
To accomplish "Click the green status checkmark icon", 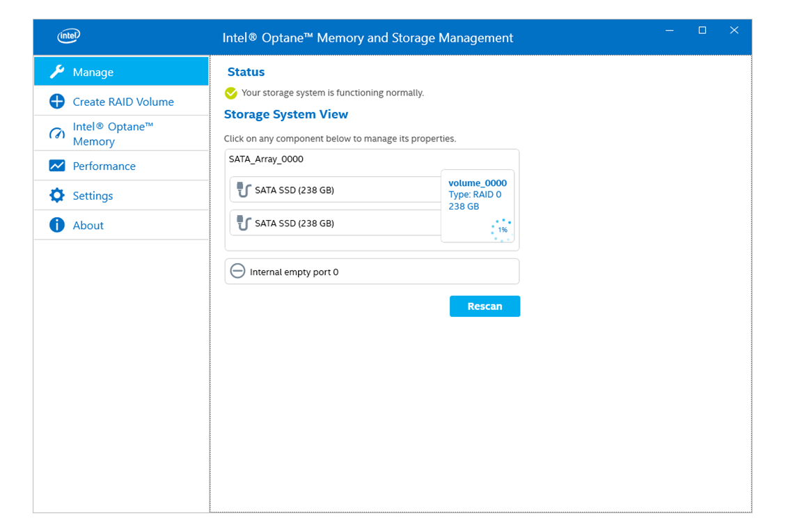I will pyautogui.click(x=231, y=93).
